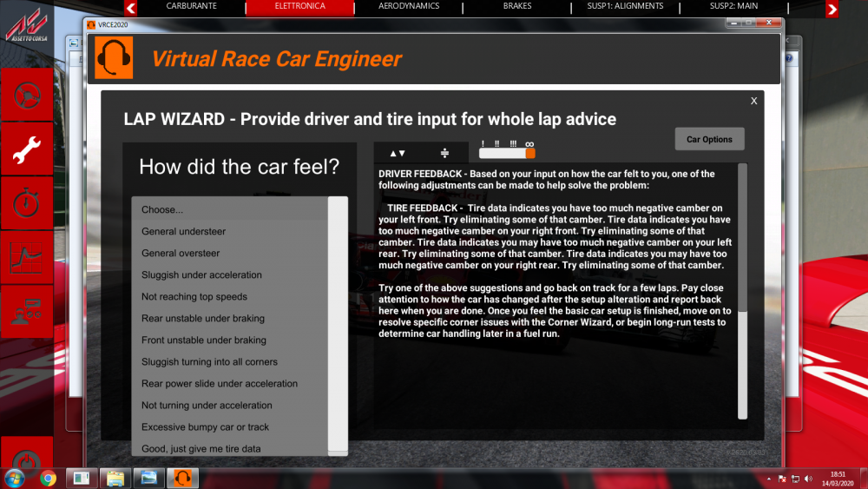The height and width of the screenshot is (489, 868).
Task: Select 'Good, just give me tire data'
Action: pos(230,448)
